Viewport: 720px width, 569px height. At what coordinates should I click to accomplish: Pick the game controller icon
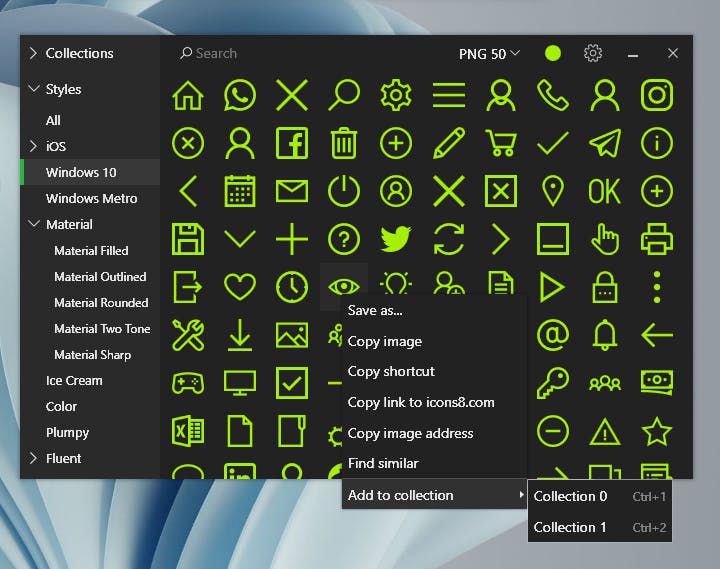tap(188, 383)
